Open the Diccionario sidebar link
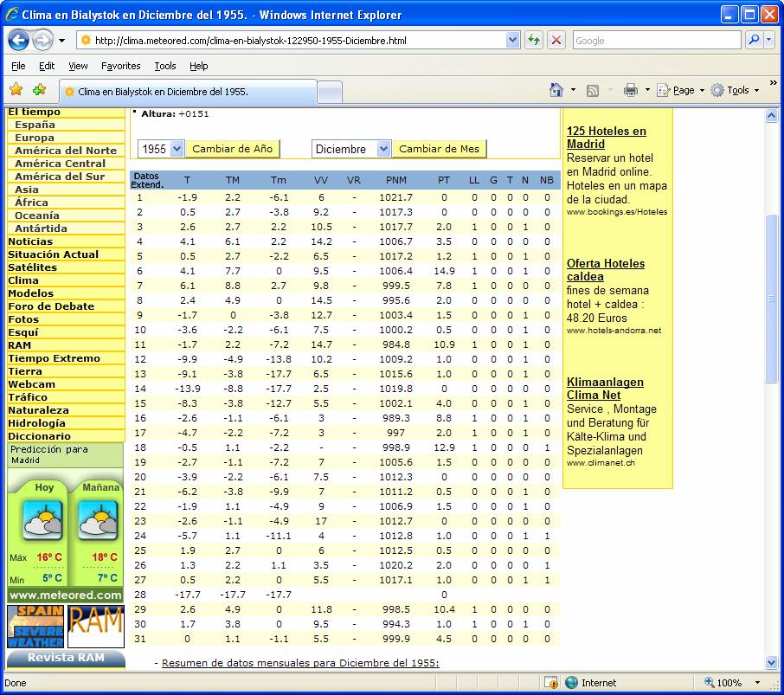This screenshot has width=784, height=695. coord(40,436)
